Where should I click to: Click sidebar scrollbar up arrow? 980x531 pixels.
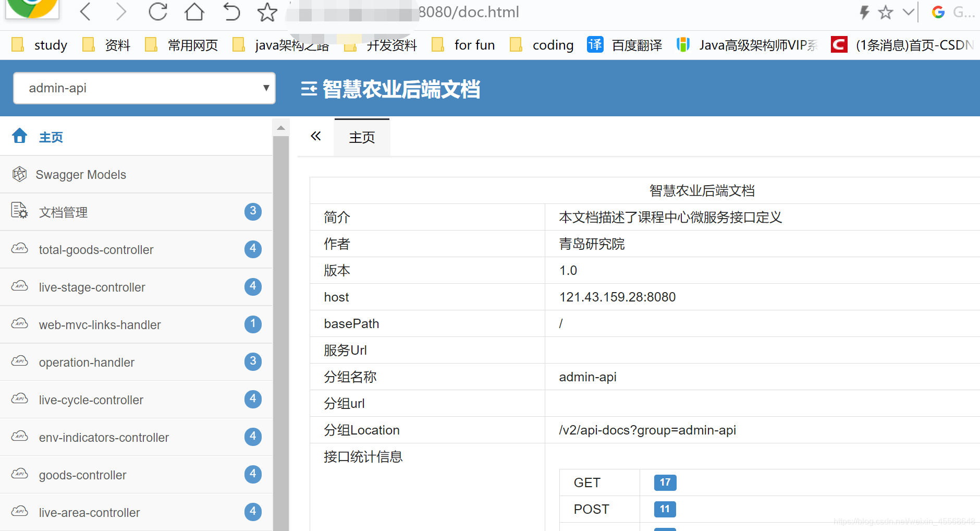[x=281, y=128]
